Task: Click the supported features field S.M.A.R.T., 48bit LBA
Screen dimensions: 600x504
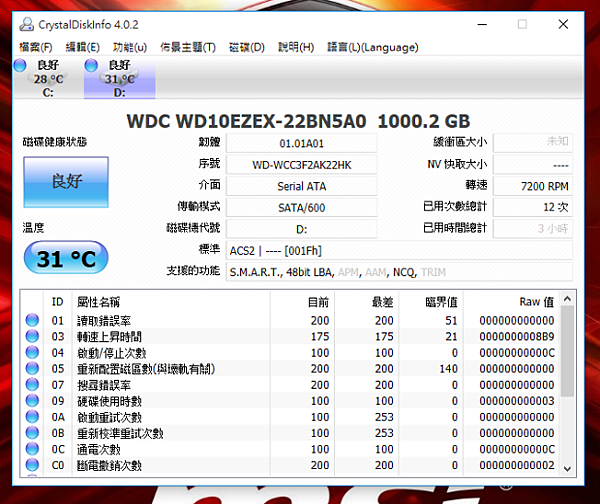Action: [399, 272]
